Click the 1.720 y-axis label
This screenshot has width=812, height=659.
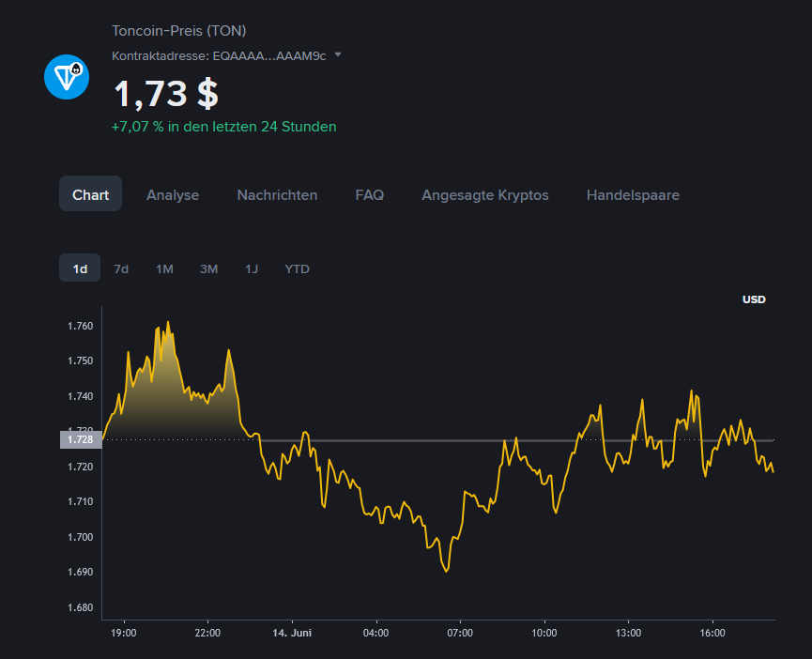pos(81,467)
